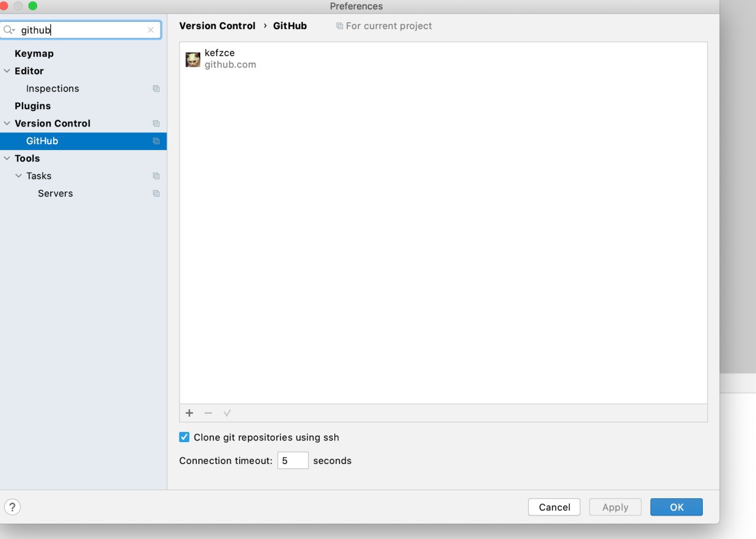Click OK to save preferences
Viewport: 756px width, 539px height.
point(677,507)
